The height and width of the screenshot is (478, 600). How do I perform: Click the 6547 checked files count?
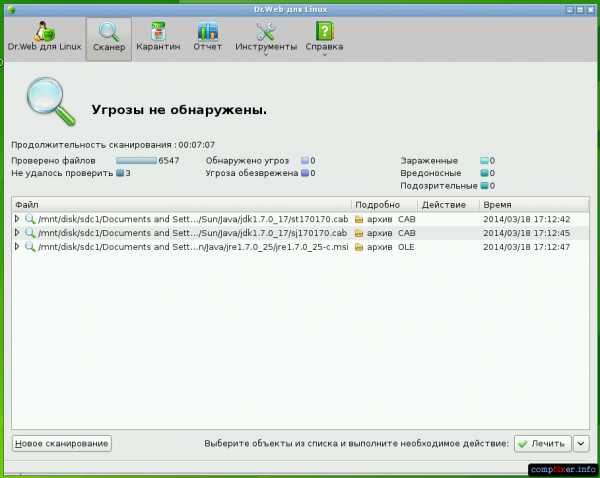169,160
